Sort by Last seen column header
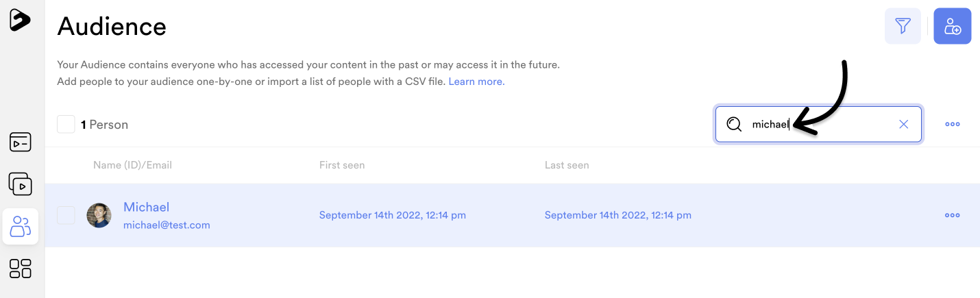The height and width of the screenshot is (298, 980). [567, 165]
